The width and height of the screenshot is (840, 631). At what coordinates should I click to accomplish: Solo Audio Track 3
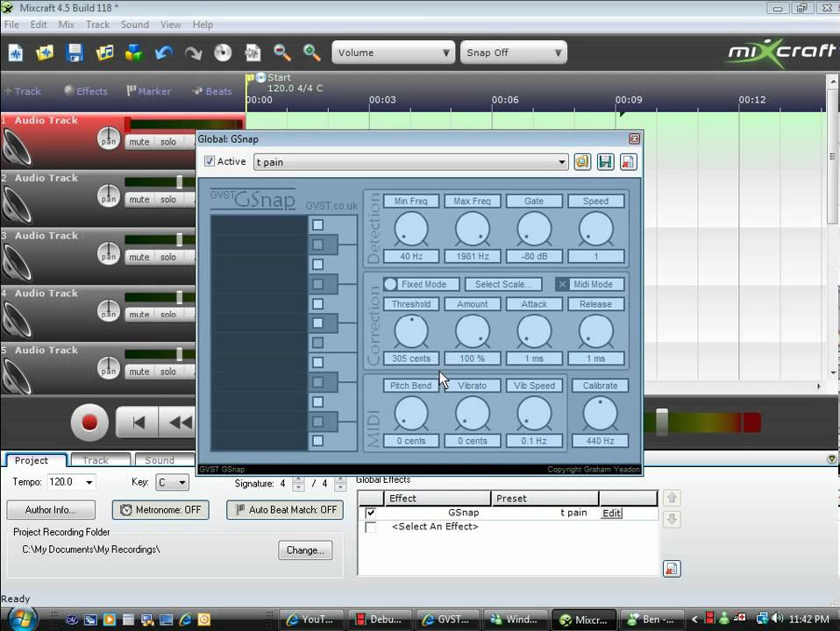168,257
